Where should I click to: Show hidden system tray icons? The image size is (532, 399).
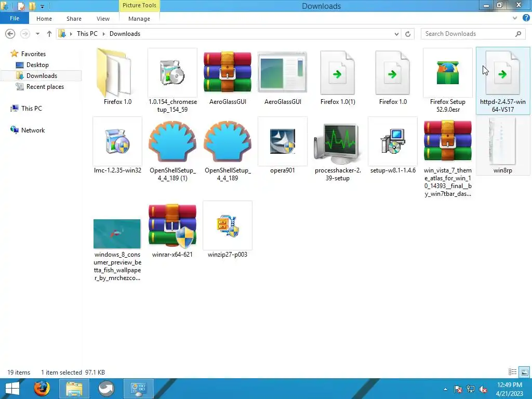pos(445,389)
